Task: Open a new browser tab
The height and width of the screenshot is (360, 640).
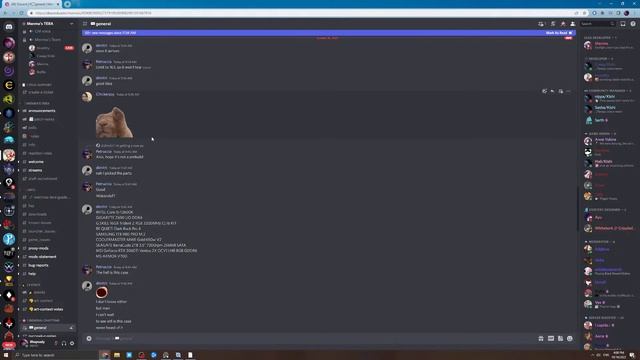Action: pyautogui.click(x=67, y=4)
